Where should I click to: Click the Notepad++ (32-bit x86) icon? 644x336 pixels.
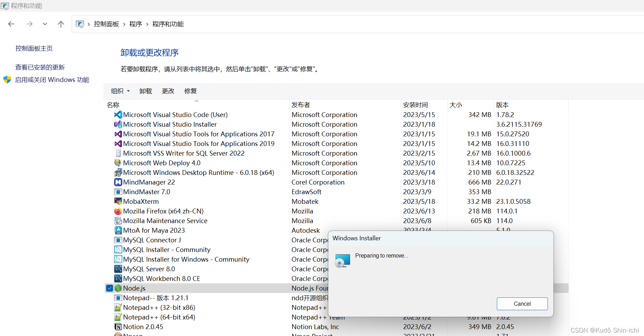tap(118, 307)
